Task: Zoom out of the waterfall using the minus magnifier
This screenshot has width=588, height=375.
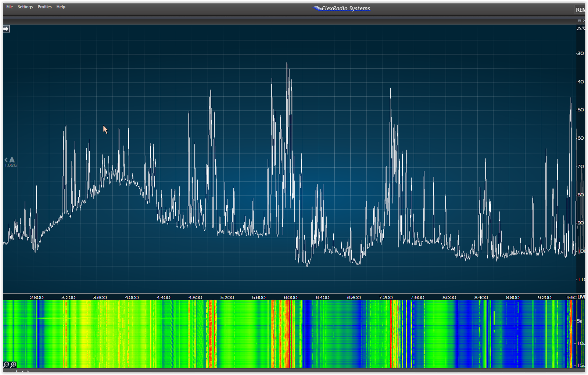Action: (6, 365)
